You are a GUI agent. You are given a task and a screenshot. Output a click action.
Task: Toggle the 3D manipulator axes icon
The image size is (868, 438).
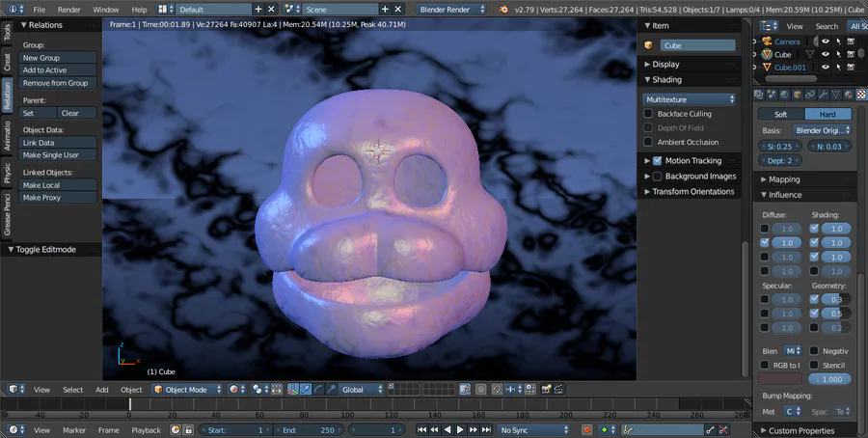pyautogui.click(x=293, y=389)
